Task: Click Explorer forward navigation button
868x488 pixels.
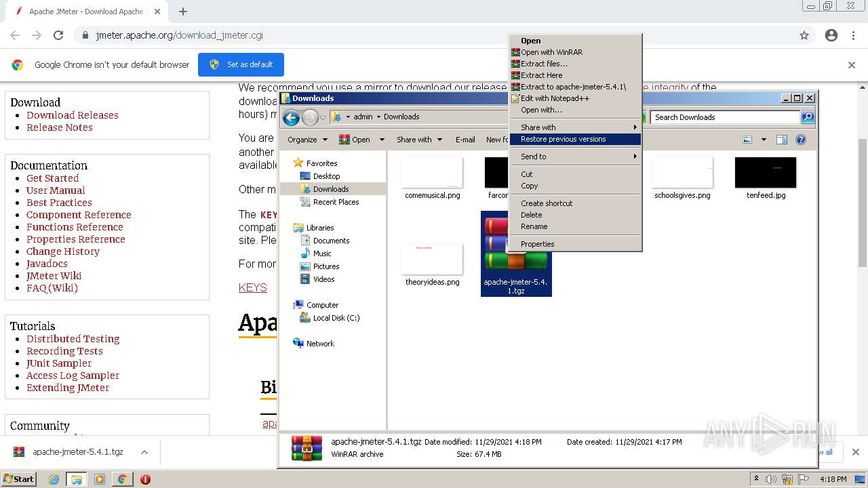Action: (310, 117)
